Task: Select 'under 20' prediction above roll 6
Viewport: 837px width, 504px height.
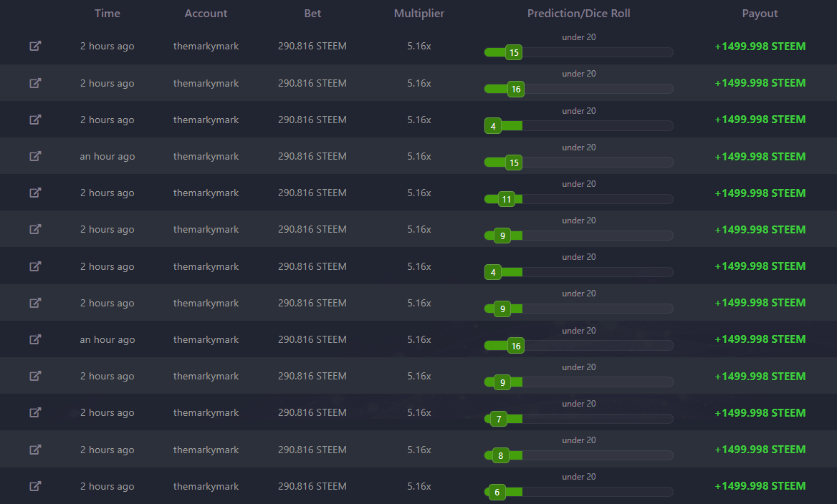Action: [x=578, y=476]
